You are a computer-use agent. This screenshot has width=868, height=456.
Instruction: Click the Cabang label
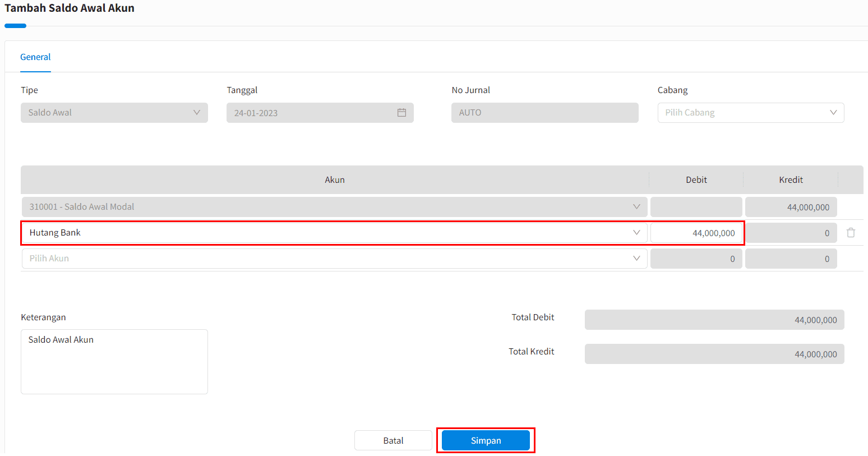[672, 90]
